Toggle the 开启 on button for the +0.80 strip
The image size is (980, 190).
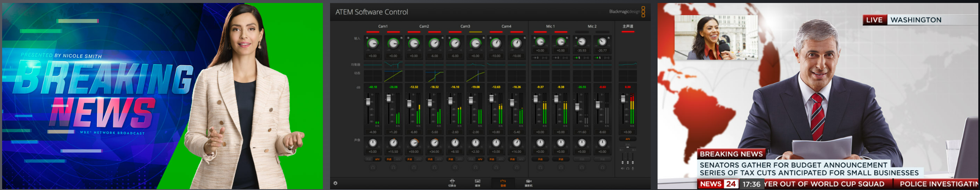[491, 159]
